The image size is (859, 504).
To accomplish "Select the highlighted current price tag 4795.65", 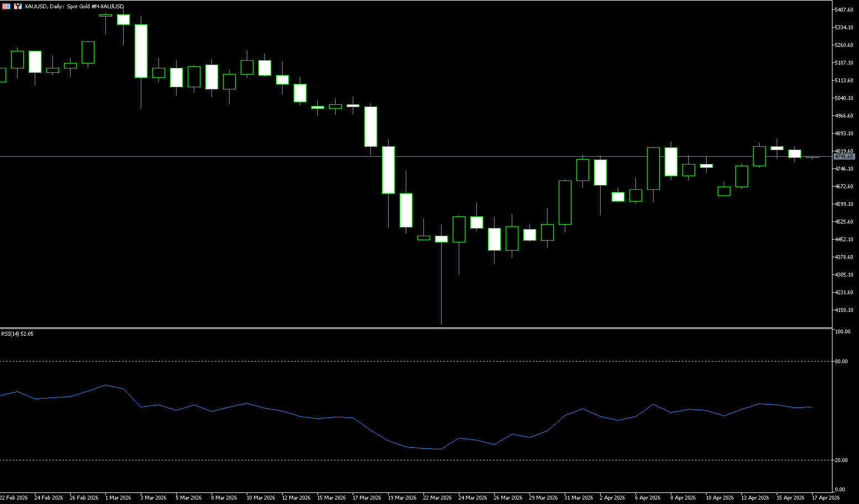I will coord(844,157).
